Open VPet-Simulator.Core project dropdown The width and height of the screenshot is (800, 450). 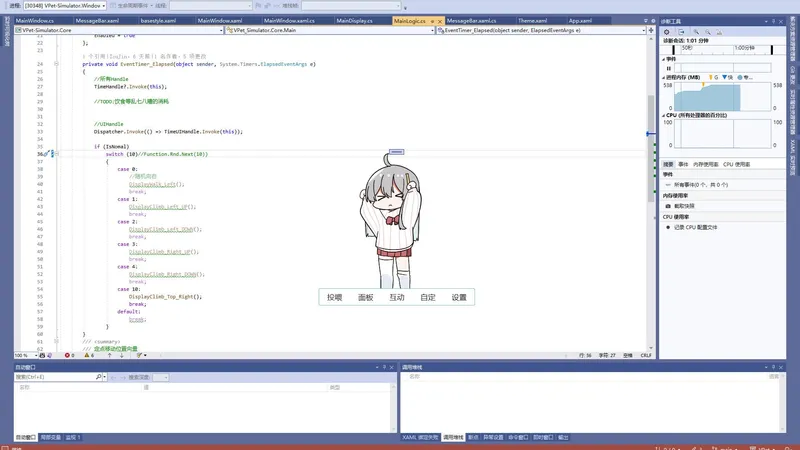119,30
